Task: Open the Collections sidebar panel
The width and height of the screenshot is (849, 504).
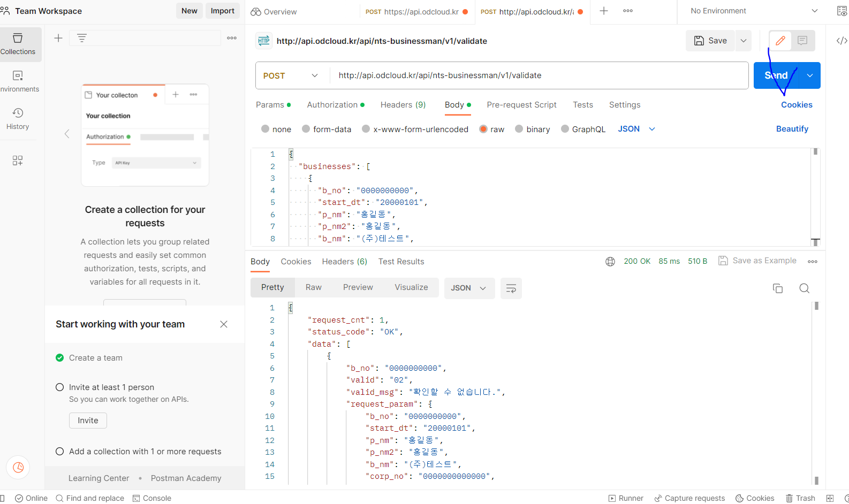Action: [18, 44]
